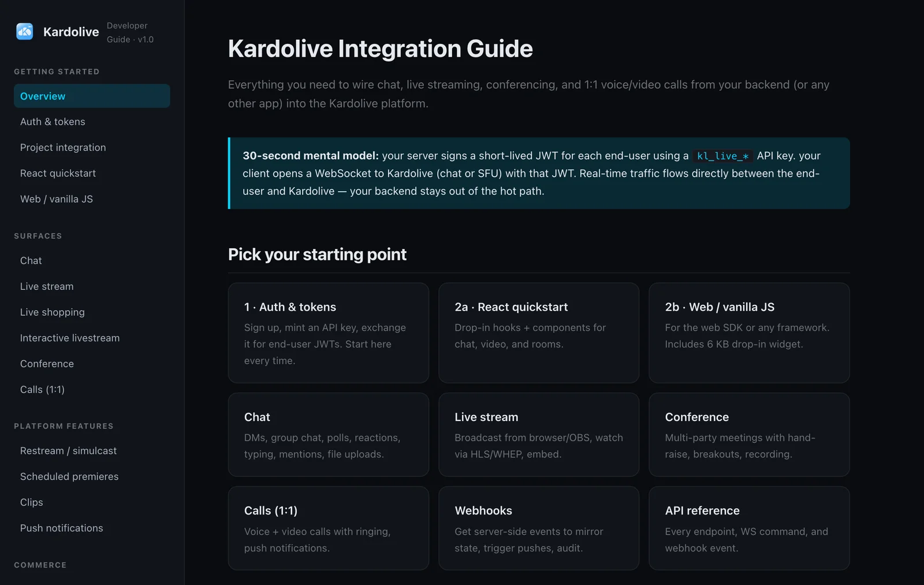Open the API reference card
924x585 pixels.
(x=749, y=528)
